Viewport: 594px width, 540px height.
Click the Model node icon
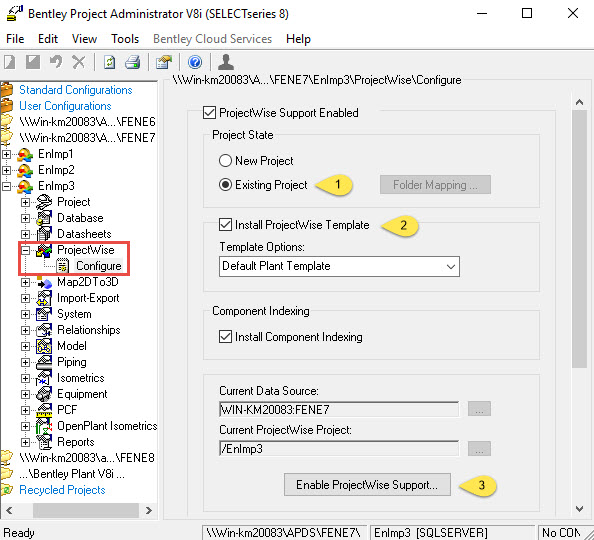click(x=44, y=346)
